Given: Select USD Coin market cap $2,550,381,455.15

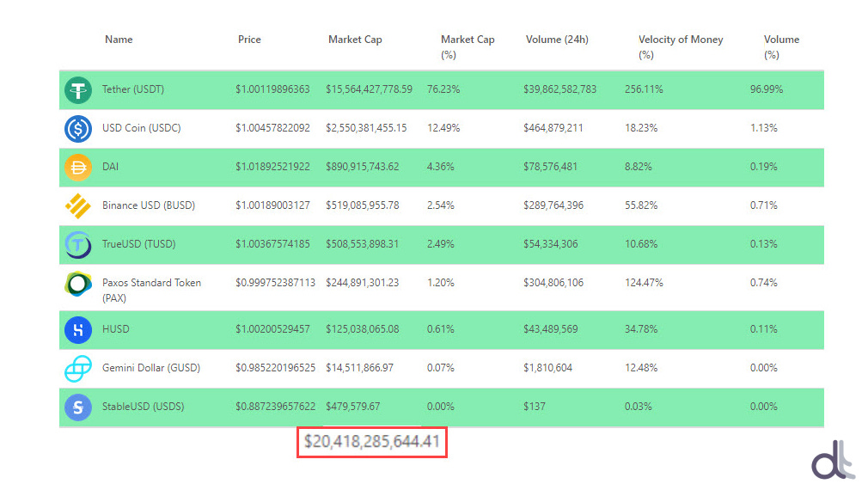Looking at the screenshot, I should tap(366, 128).
